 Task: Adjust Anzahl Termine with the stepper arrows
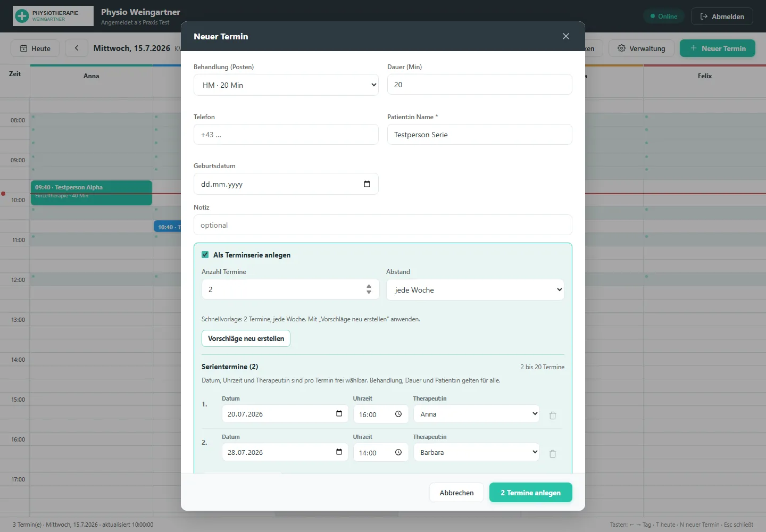coord(369,289)
